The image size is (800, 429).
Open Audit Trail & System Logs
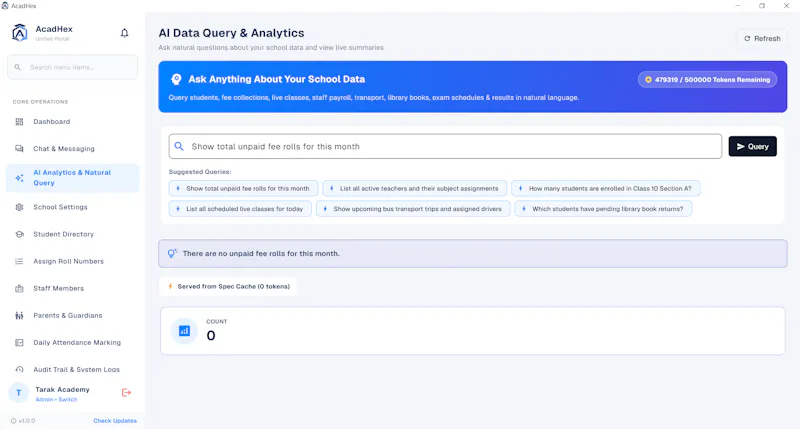point(72,370)
